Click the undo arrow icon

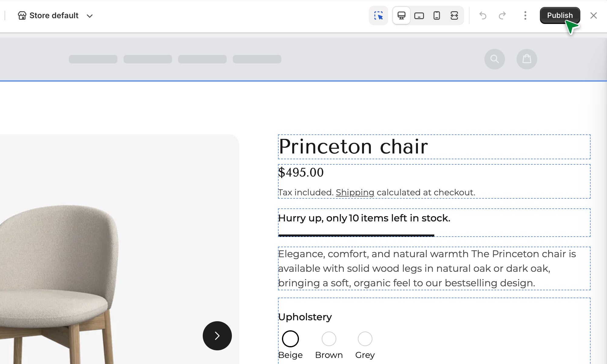[483, 15]
